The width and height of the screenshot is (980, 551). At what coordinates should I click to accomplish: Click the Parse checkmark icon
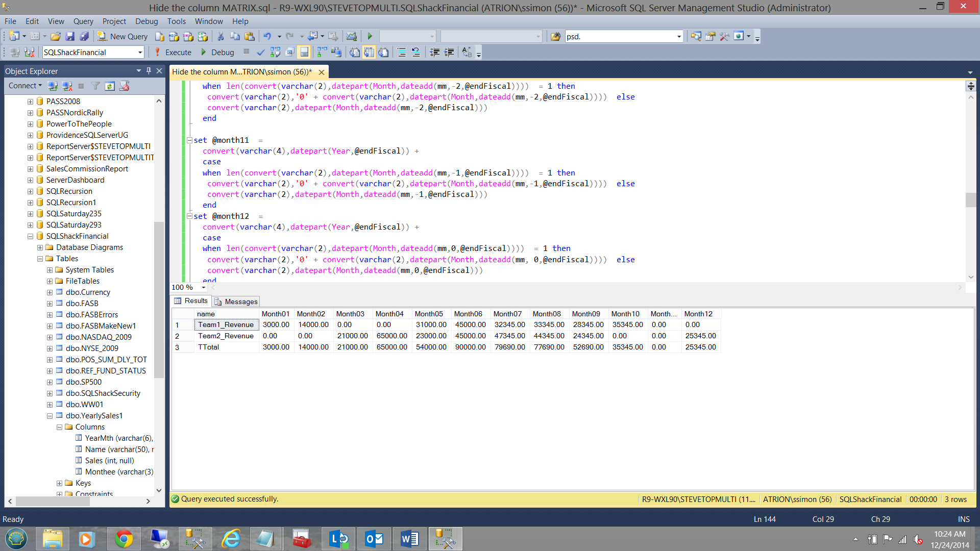point(260,52)
